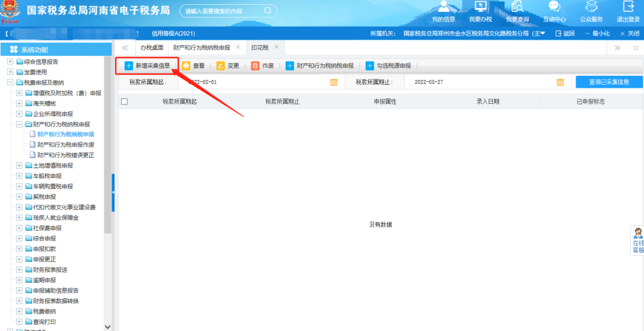This screenshot has width=644, height=331.
Task: Click the 新增采集信息 plus icon
Action: click(x=129, y=66)
